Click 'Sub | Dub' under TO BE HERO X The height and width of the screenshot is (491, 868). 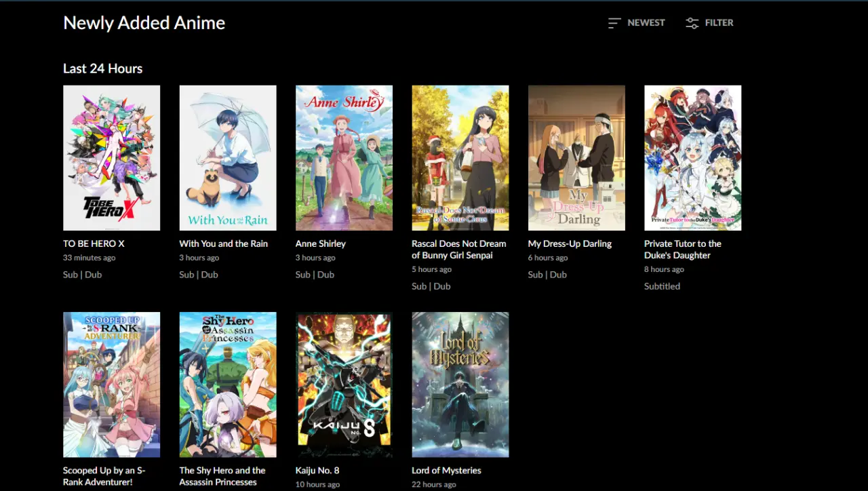pos(83,275)
